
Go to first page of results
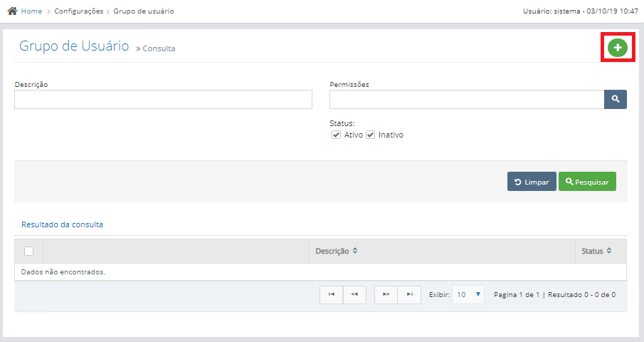(x=331, y=295)
